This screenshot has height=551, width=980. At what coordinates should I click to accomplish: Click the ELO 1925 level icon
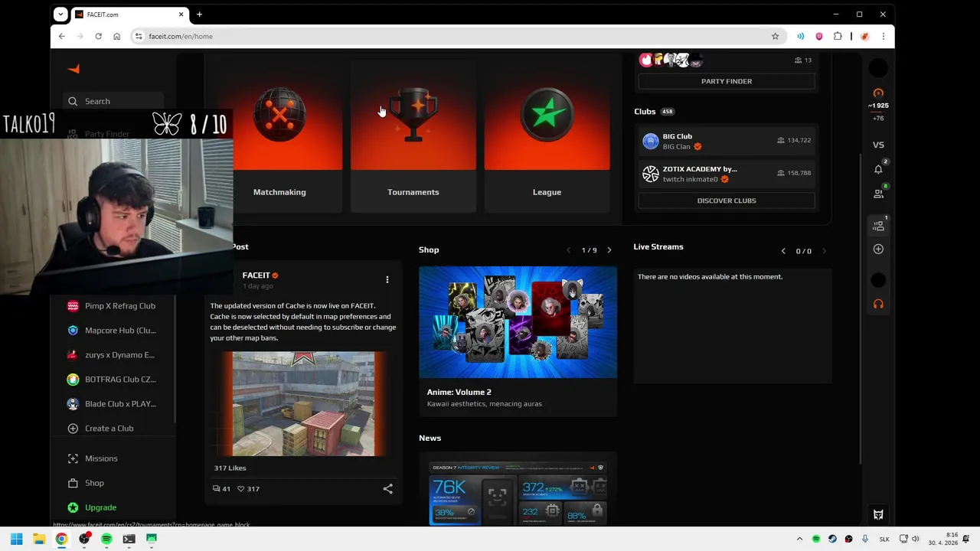(x=878, y=93)
